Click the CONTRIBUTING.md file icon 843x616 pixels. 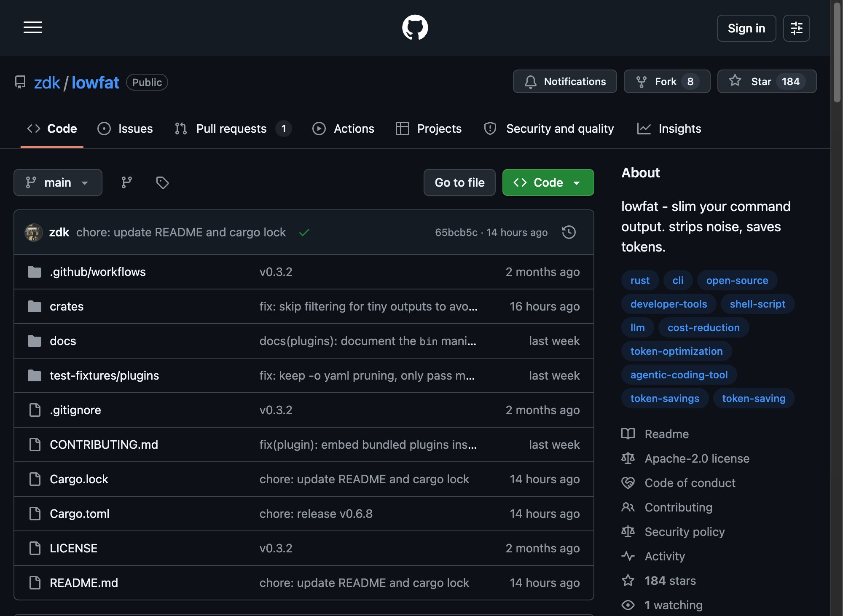[x=35, y=445]
